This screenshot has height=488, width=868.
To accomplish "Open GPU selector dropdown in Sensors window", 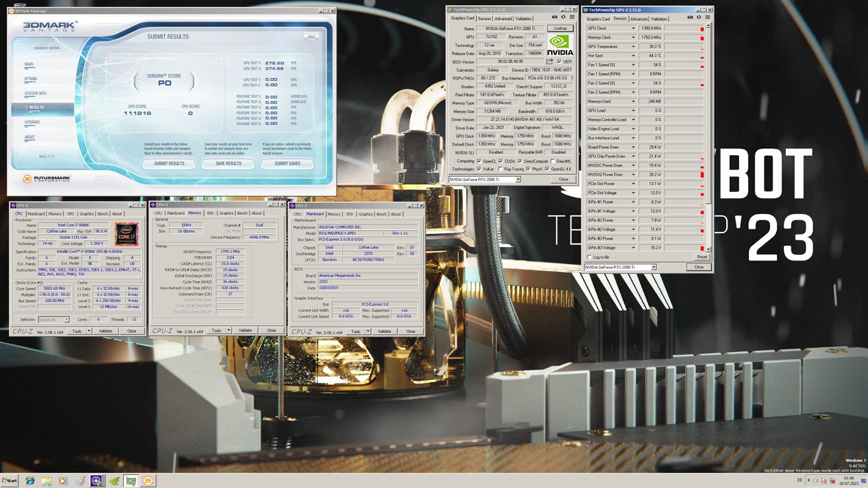I will tap(653, 267).
